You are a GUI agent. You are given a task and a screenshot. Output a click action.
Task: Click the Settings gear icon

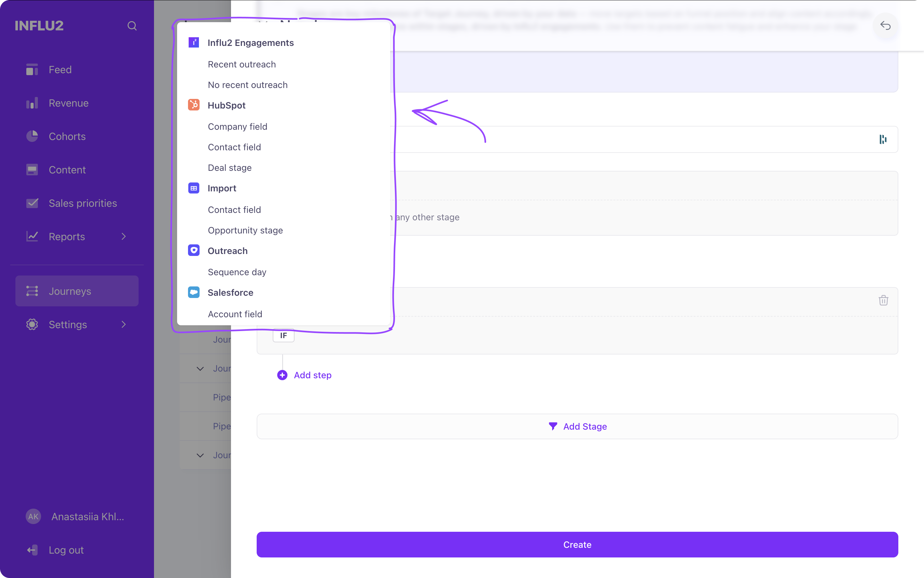(x=32, y=325)
